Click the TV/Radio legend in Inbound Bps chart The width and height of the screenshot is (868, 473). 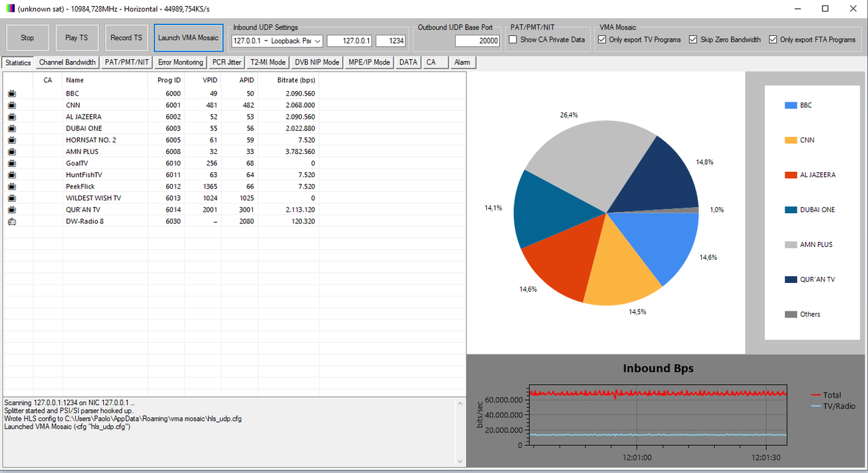[x=833, y=406]
